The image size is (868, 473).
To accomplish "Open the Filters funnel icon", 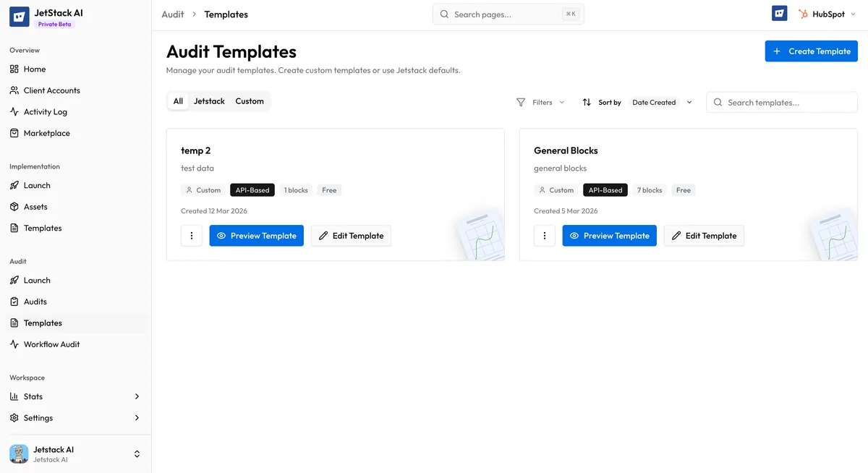I will coord(521,102).
